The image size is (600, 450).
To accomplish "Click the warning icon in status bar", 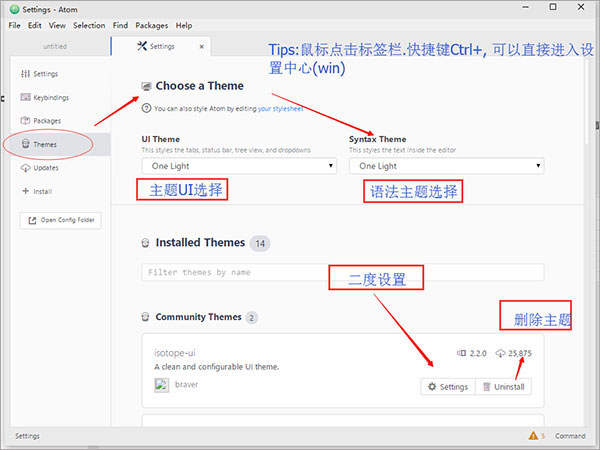I will pyautogui.click(x=532, y=436).
